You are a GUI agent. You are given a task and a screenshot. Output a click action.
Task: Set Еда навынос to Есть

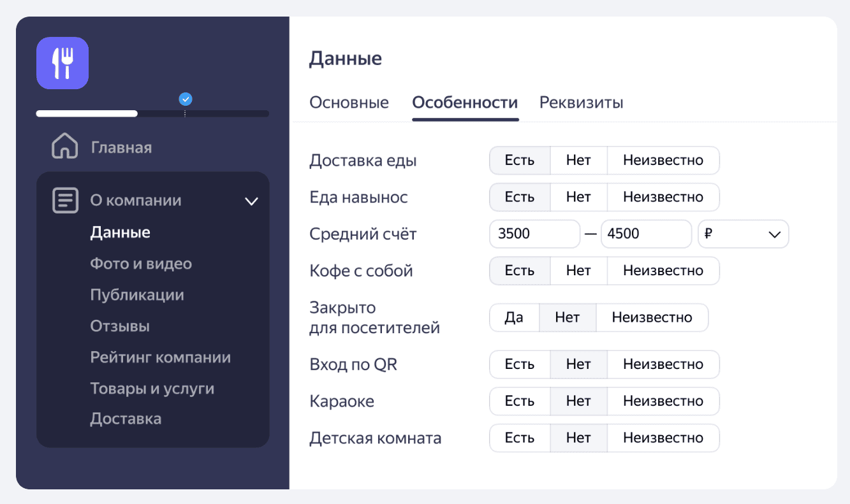point(520,198)
